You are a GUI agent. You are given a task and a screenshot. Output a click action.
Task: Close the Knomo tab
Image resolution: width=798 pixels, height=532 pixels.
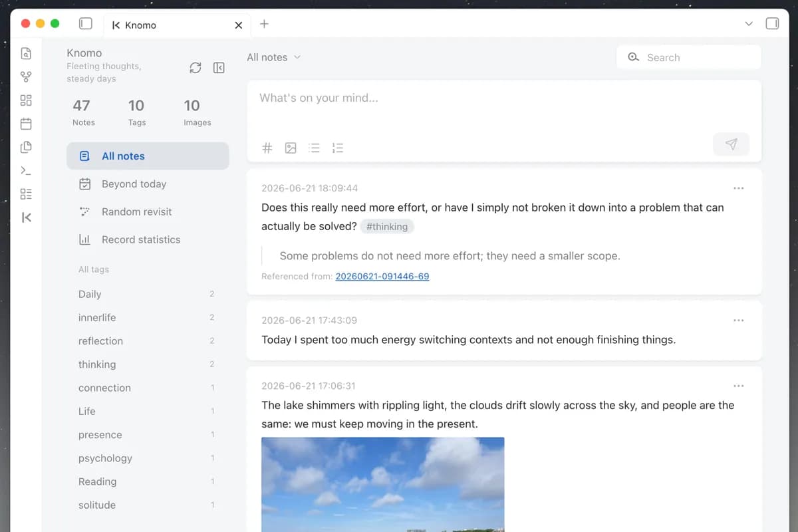point(239,25)
